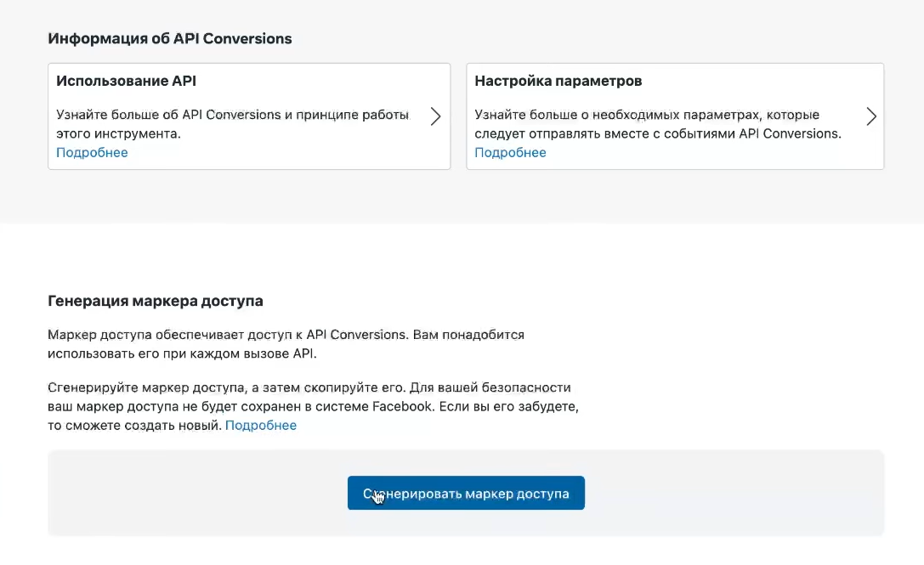Click the paragraph starting 'Сгенерируйте маркер доступа'

[314, 406]
